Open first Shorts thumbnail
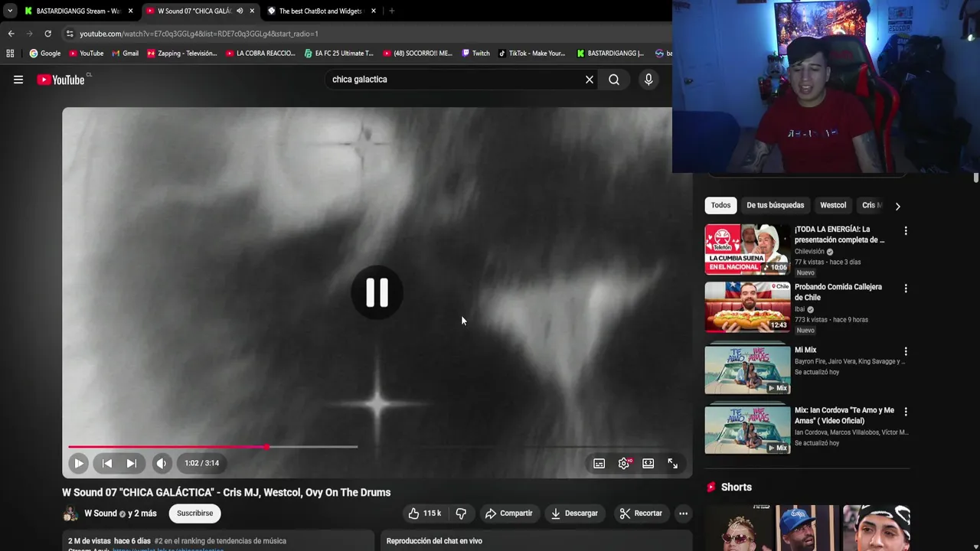Image resolution: width=980 pixels, height=551 pixels. pos(737,528)
